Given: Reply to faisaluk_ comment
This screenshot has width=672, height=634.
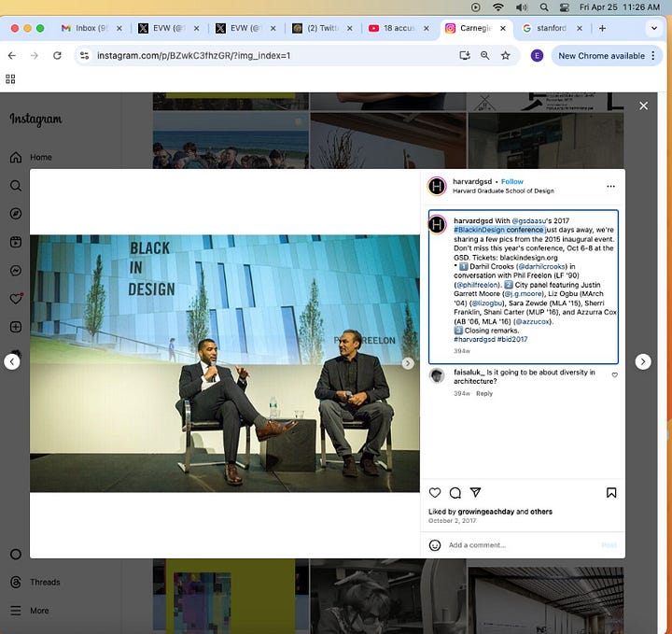Looking at the screenshot, I should [x=484, y=393].
